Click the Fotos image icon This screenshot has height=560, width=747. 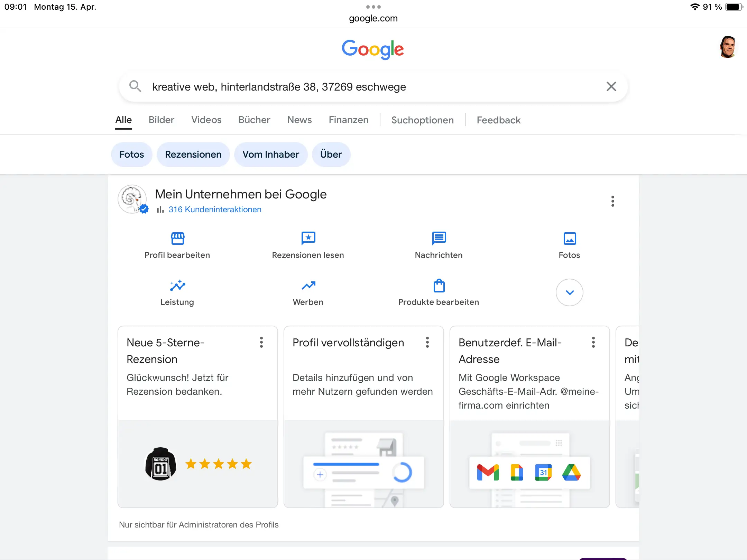[570, 238]
